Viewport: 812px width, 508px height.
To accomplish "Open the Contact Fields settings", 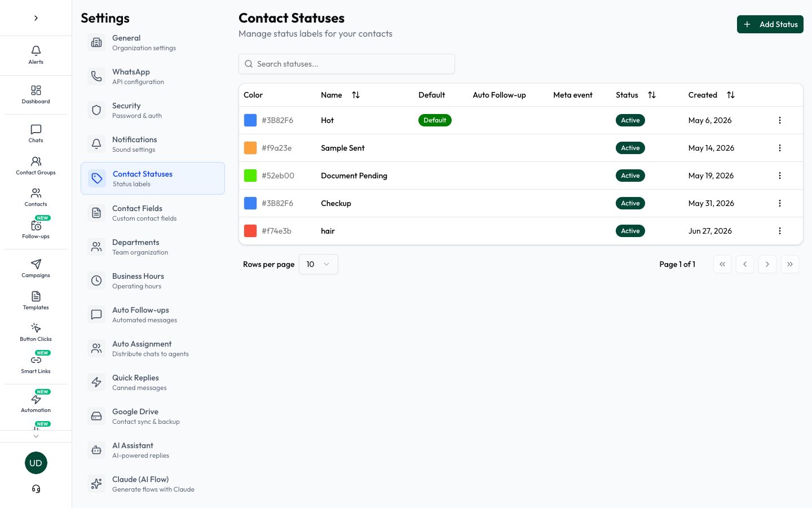I will 153,213.
